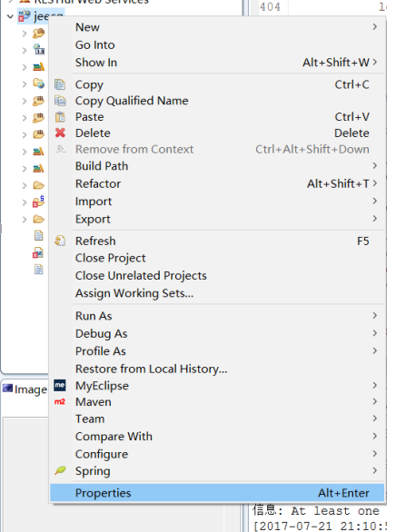396x532 pixels.
Task: Click the red Delete X icon
Action: (60, 133)
